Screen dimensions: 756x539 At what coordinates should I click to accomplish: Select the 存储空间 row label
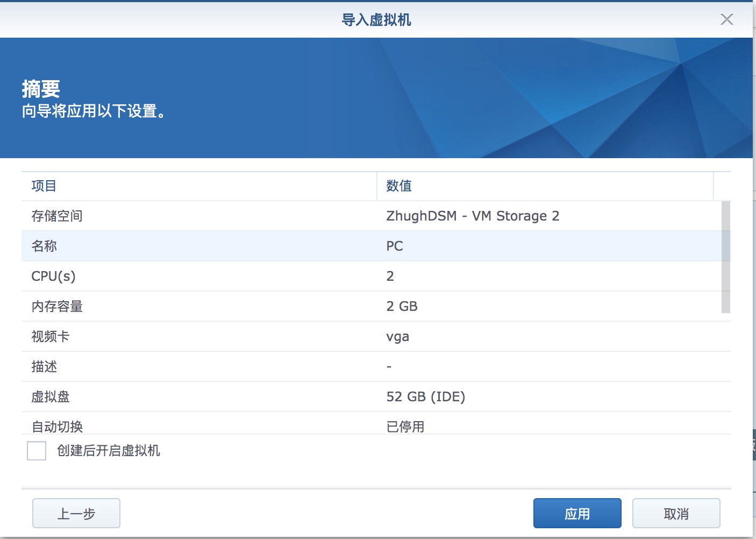click(x=57, y=216)
